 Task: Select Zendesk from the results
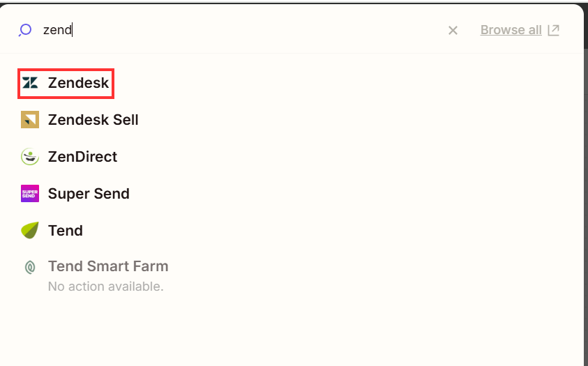[78, 83]
